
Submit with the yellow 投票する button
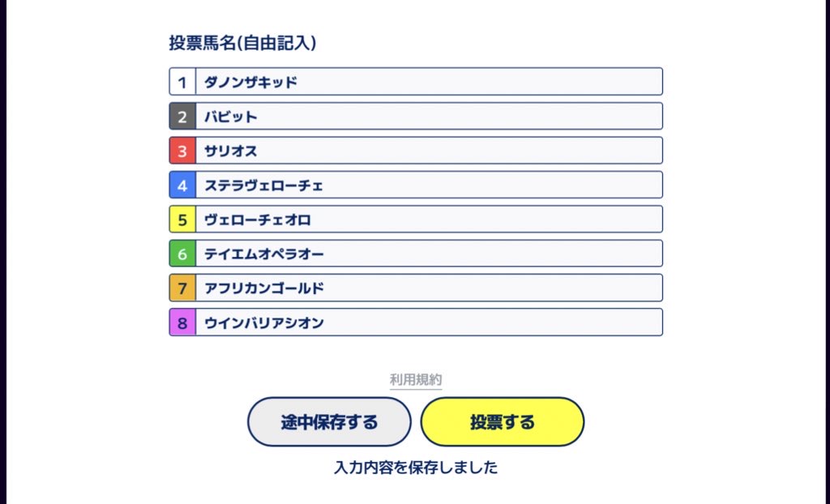503,422
